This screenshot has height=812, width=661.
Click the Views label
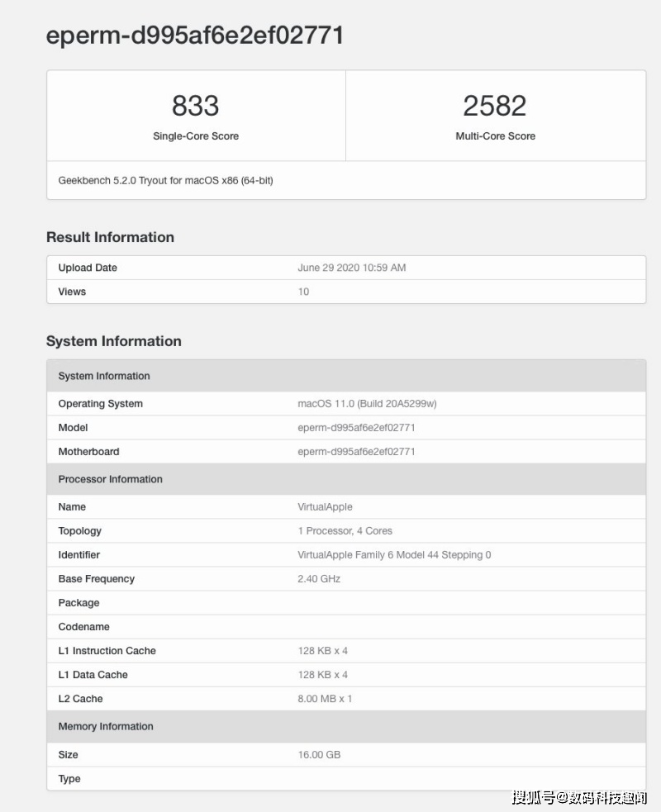click(x=72, y=292)
